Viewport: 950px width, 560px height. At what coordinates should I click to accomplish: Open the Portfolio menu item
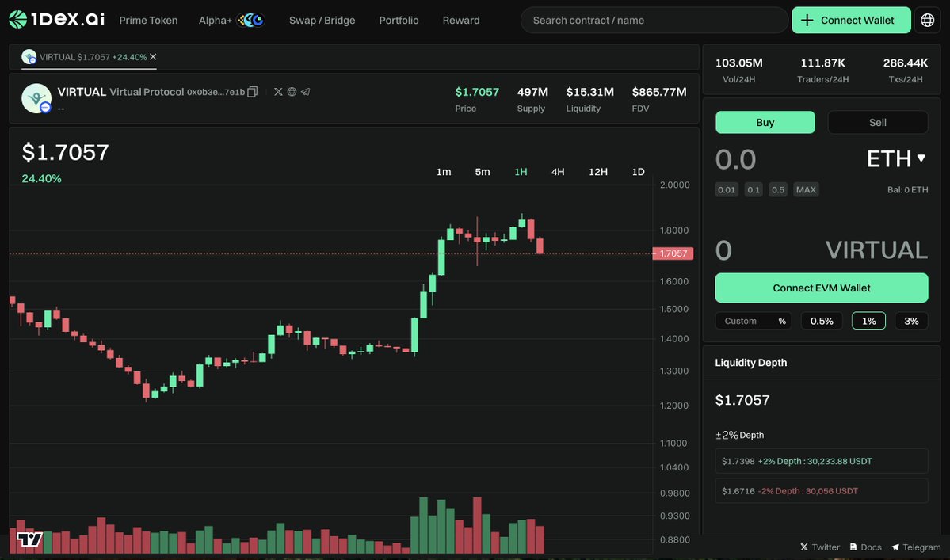pos(399,20)
